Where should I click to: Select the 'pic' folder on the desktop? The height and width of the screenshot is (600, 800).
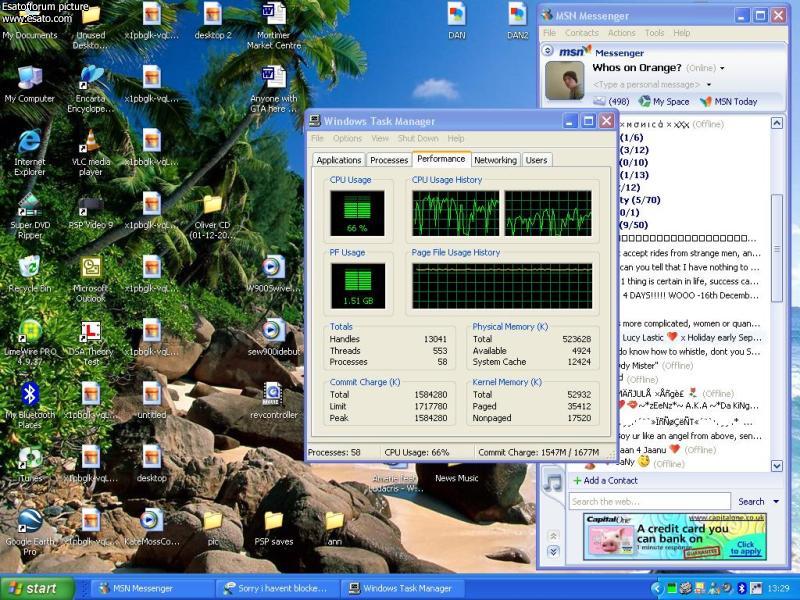(213, 528)
